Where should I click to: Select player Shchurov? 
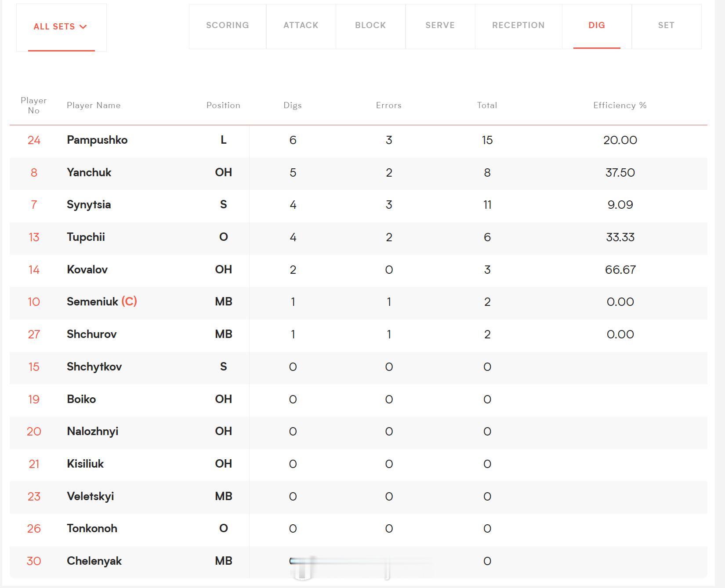[92, 334]
